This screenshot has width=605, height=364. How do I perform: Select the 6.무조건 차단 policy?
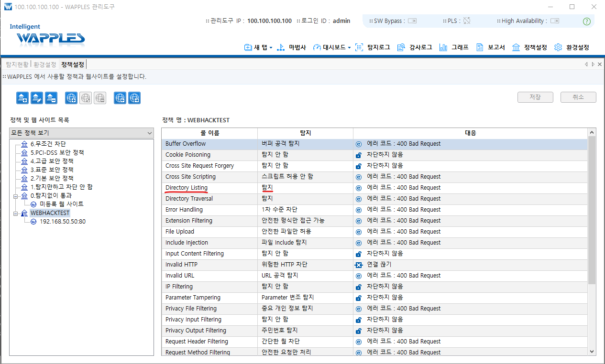pyautogui.click(x=48, y=144)
